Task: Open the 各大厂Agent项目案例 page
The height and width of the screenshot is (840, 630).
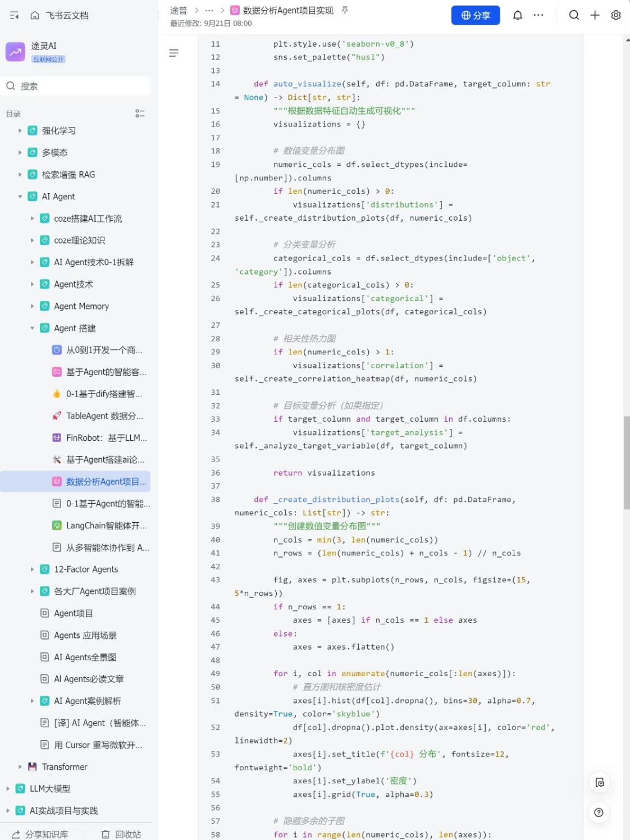Action: 95,591
